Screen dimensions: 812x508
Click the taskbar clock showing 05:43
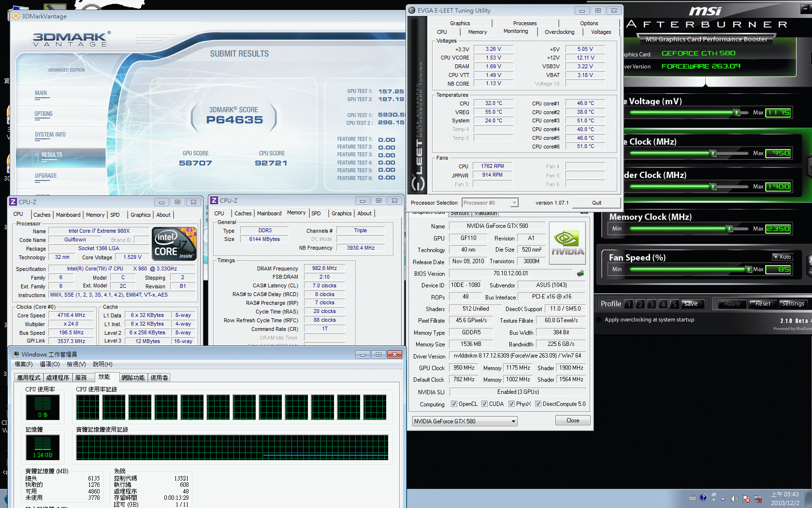coord(785,494)
